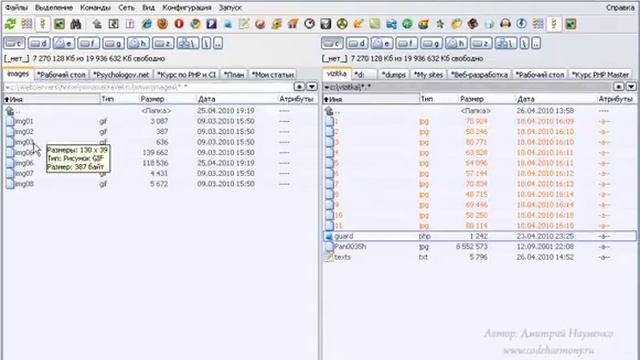Viewport: 640px width, 360px height.
Task: Switch left panel to drive d
Action: coord(40,43)
